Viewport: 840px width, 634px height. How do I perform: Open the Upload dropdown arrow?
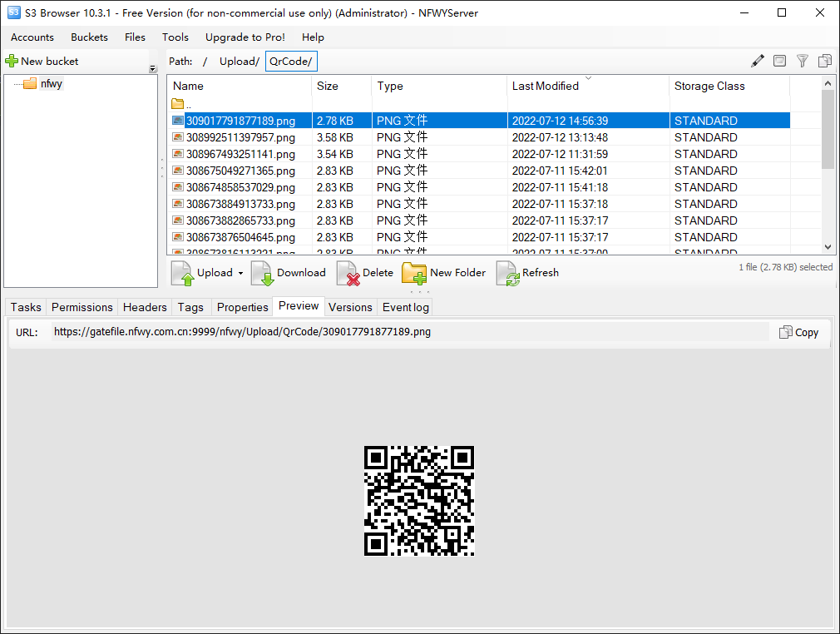240,274
